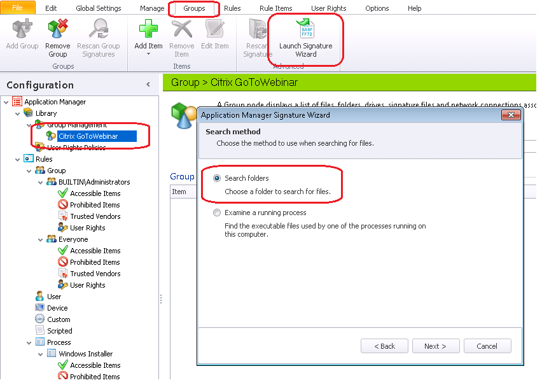
Task: Open Prohibited Items under BUILTIN\Administrators
Action: pos(95,205)
